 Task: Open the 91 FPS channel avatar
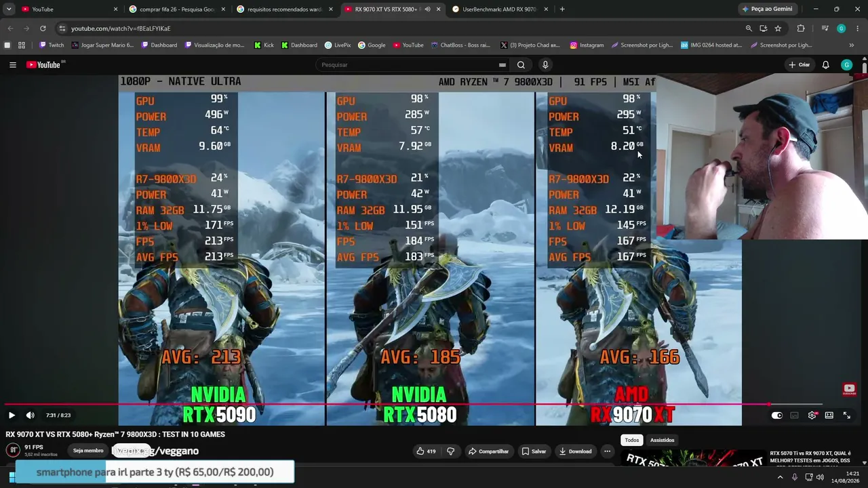[x=13, y=450]
